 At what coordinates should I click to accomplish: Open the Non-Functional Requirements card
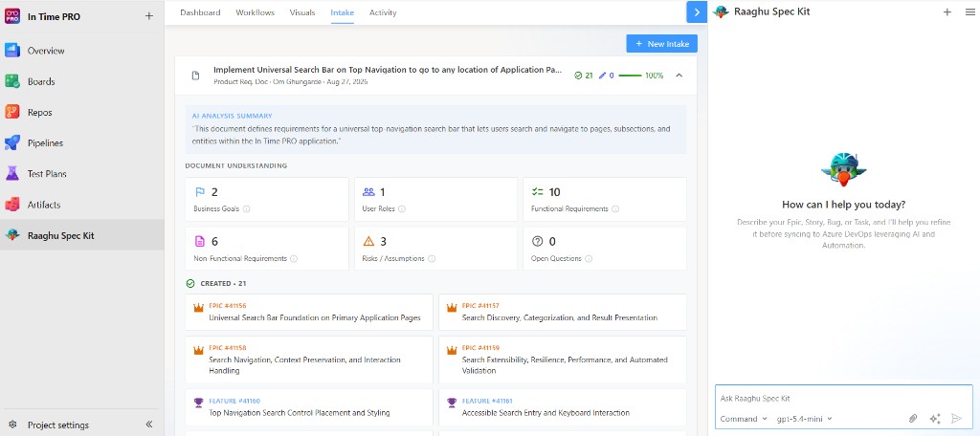[x=267, y=249]
